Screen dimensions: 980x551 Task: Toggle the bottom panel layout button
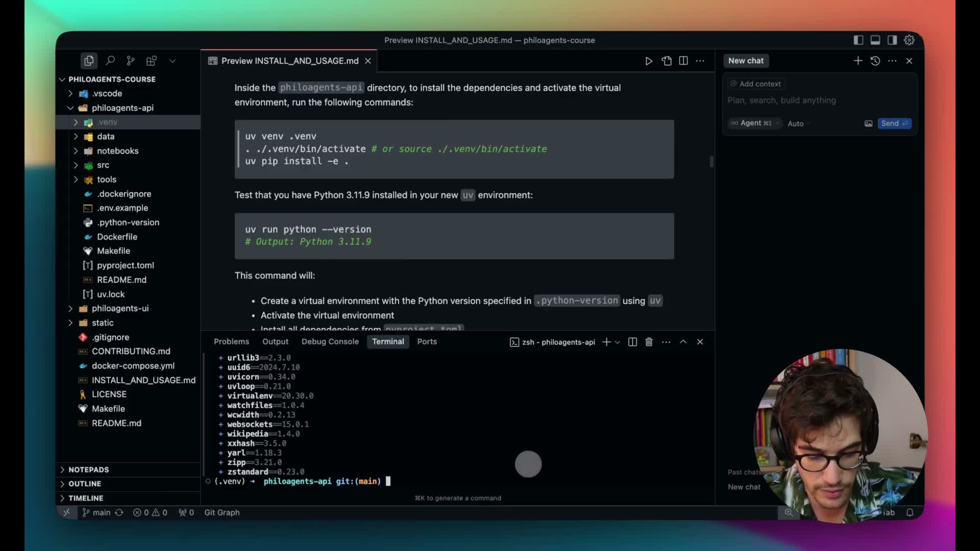[x=875, y=40]
